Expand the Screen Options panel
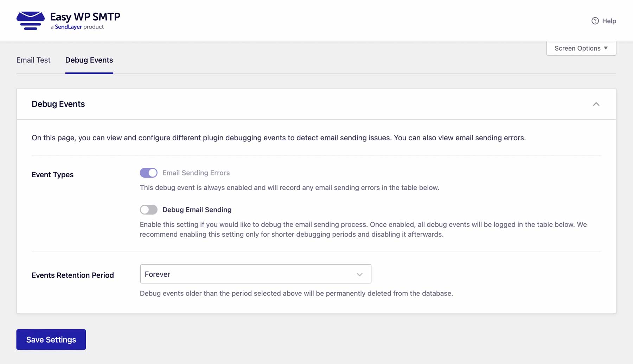The image size is (633, 364). point(580,48)
